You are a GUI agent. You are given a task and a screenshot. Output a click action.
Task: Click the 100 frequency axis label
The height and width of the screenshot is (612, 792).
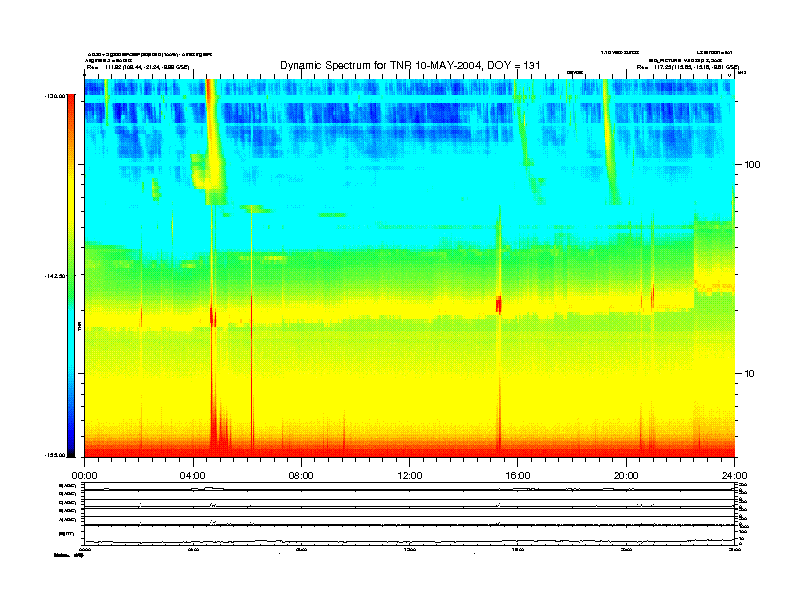[x=752, y=165]
